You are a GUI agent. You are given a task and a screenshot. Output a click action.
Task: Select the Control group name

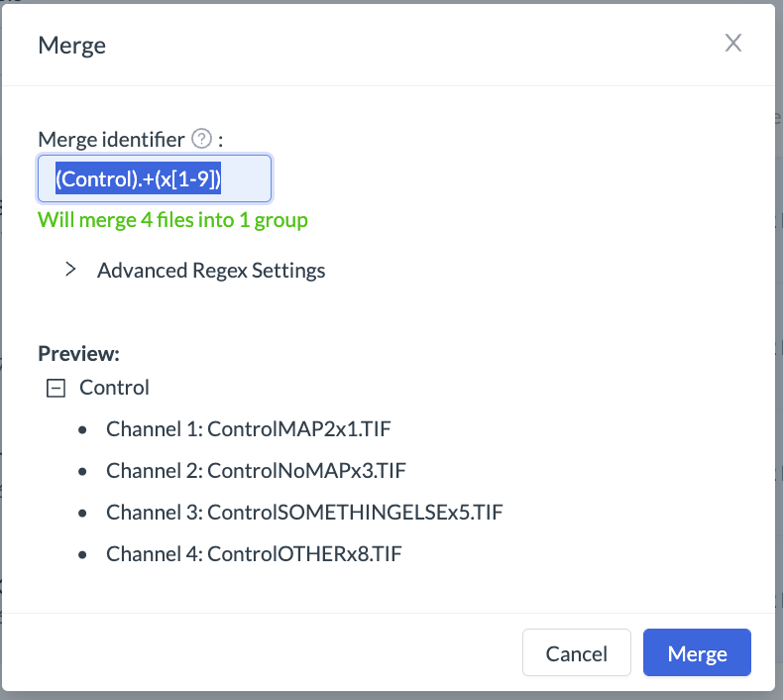(114, 388)
